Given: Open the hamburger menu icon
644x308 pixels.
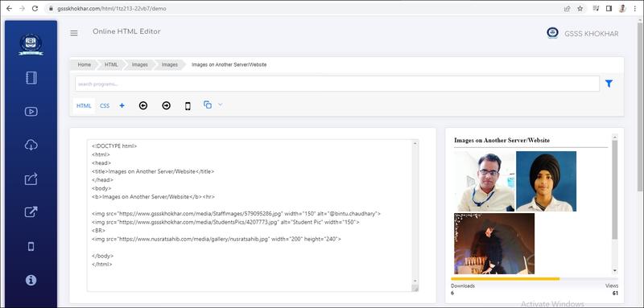Looking at the screenshot, I should (74, 33).
